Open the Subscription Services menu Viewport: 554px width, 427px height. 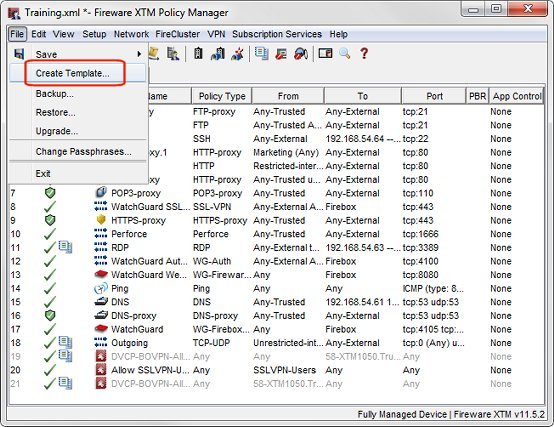pos(277,34)
